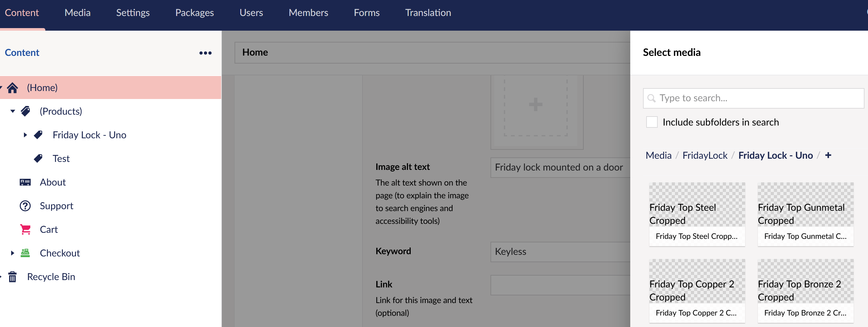Click the plus icon to add media folder
The width and height of the screenshot is (868, 327).
[828, 155]
